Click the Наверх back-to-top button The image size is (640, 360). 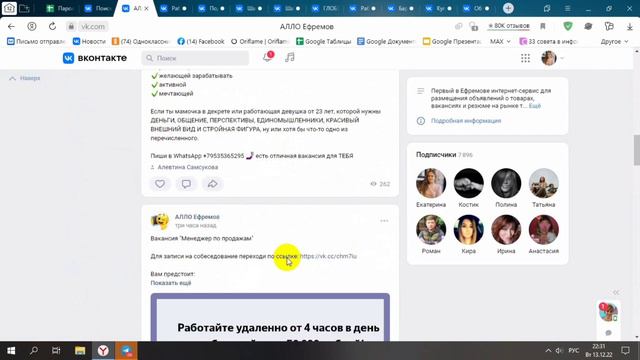pos(25,78)
